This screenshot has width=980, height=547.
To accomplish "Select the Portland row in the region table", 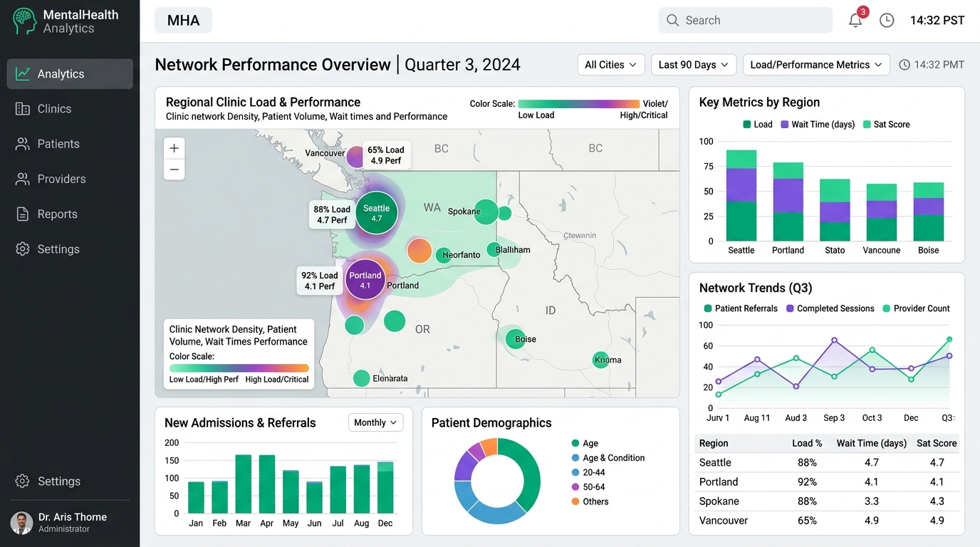I will [x=826, y=482].
